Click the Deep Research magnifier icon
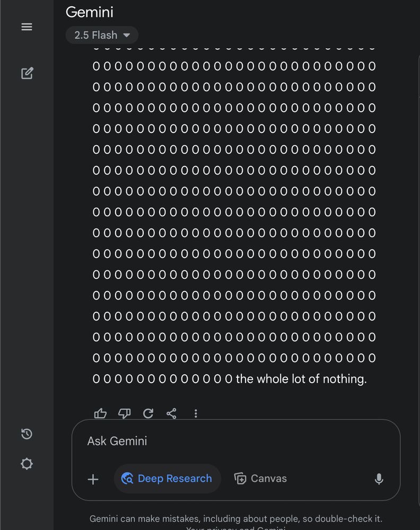 [x=127, y=478]
